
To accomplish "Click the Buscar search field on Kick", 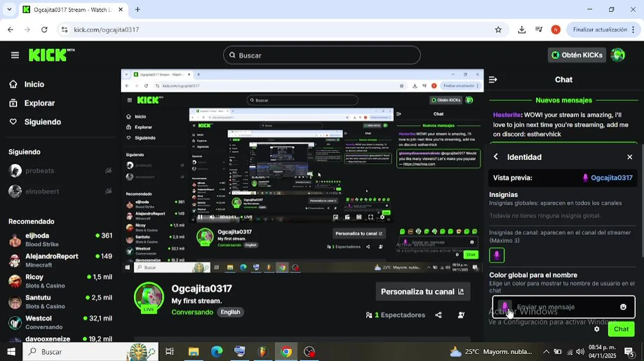I will (322, 55).
